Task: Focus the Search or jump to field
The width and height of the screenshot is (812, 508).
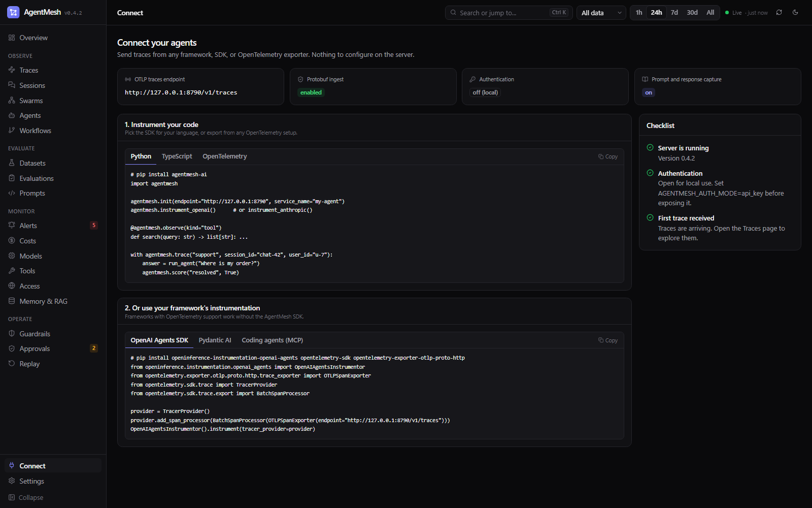Action: coord(509,13)
